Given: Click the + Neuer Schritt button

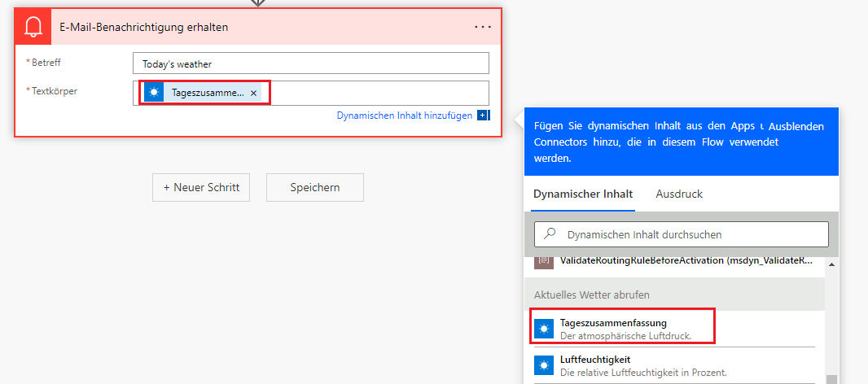Looking at the screenshot, I should coord(201,188).
